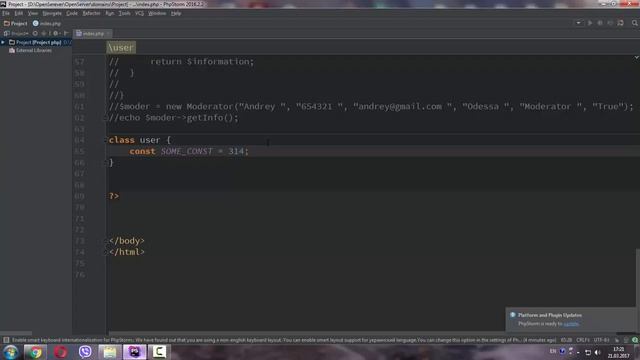640x360 pixels.
Task: Open the Refactor menu
Action: click(91, 13)
